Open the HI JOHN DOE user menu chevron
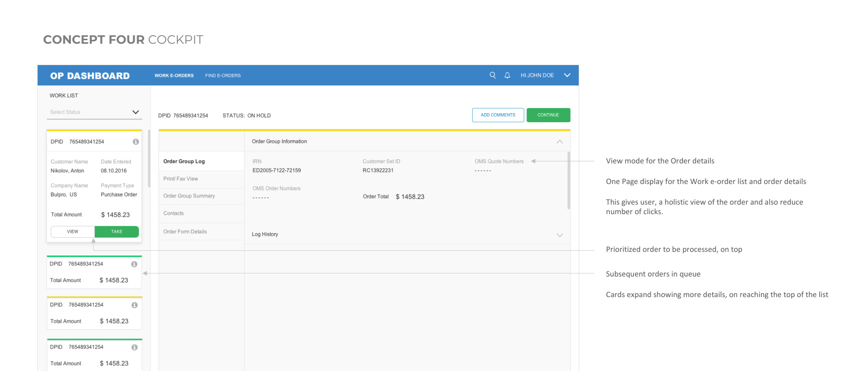The height and width of the screenshot is (371, 868). click(x=567, y=75)
